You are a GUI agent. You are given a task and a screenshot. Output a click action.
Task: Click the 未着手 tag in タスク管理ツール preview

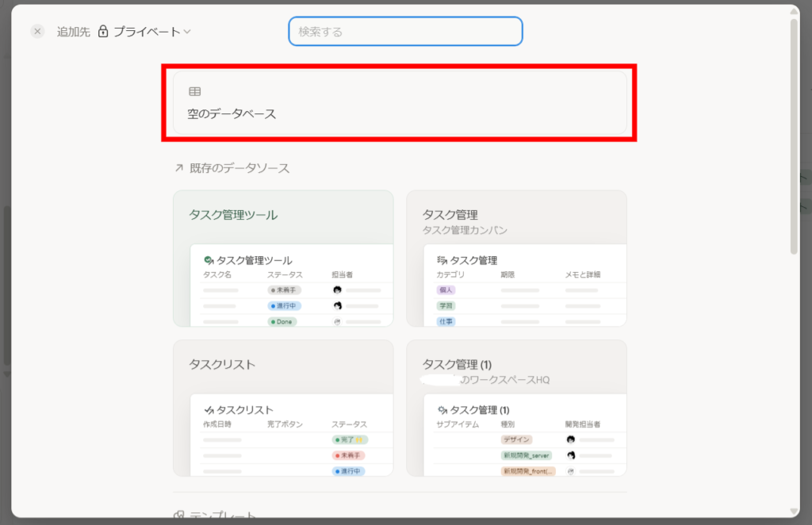click(x=285, y=290)
